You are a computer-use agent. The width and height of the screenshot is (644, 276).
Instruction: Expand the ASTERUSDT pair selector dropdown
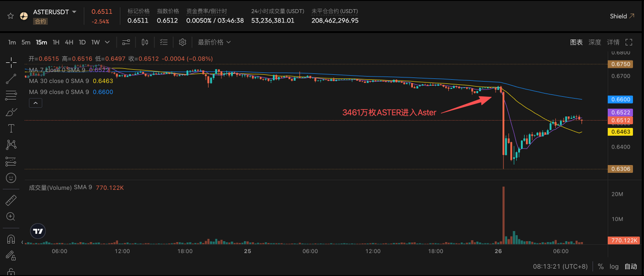[74, 12]
